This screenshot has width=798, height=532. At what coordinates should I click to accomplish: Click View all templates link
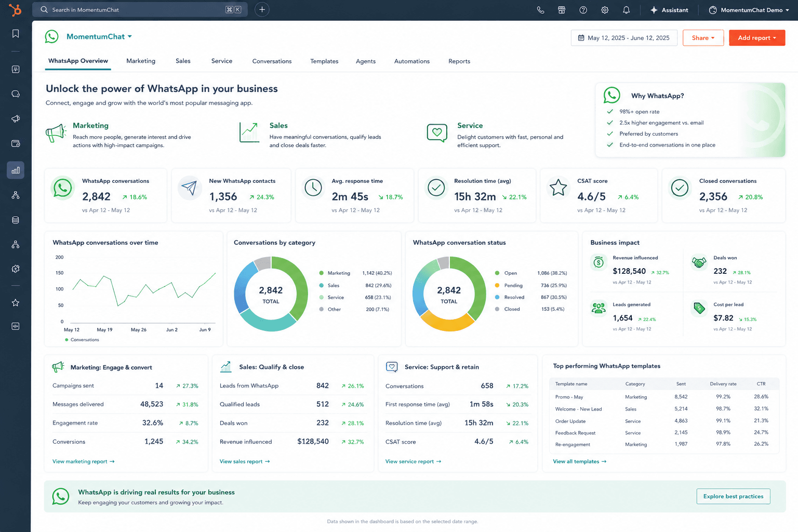tap(579, 461)
